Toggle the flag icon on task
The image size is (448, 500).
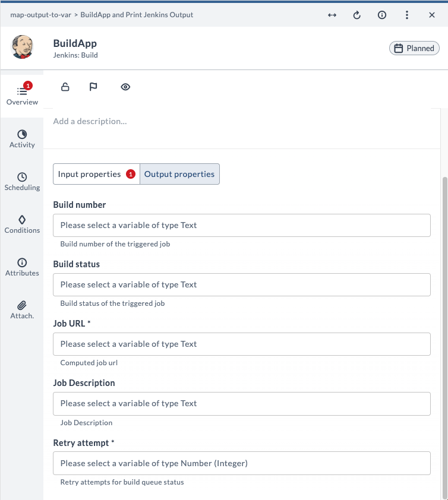point(93,87)
